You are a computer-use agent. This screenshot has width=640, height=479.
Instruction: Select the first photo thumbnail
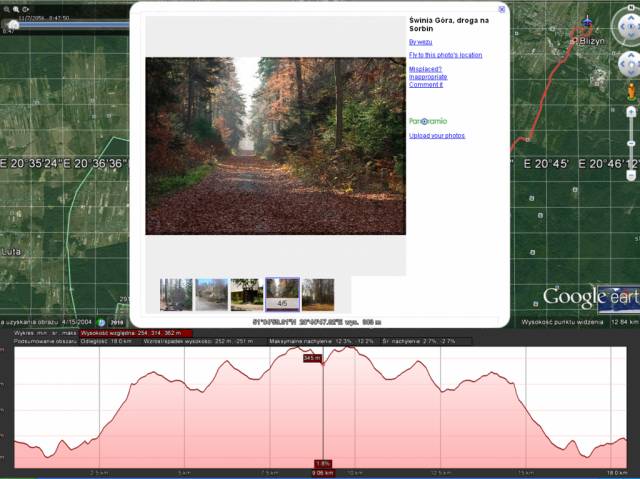pos(176,294)
